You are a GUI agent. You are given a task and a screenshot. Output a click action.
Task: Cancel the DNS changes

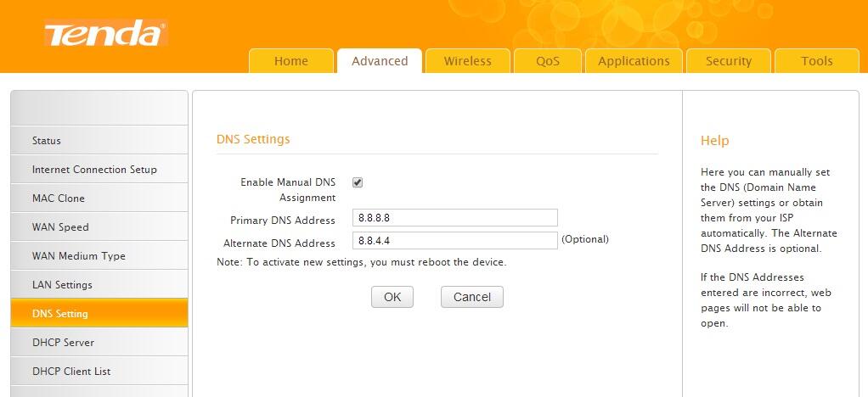coord(472,297)
